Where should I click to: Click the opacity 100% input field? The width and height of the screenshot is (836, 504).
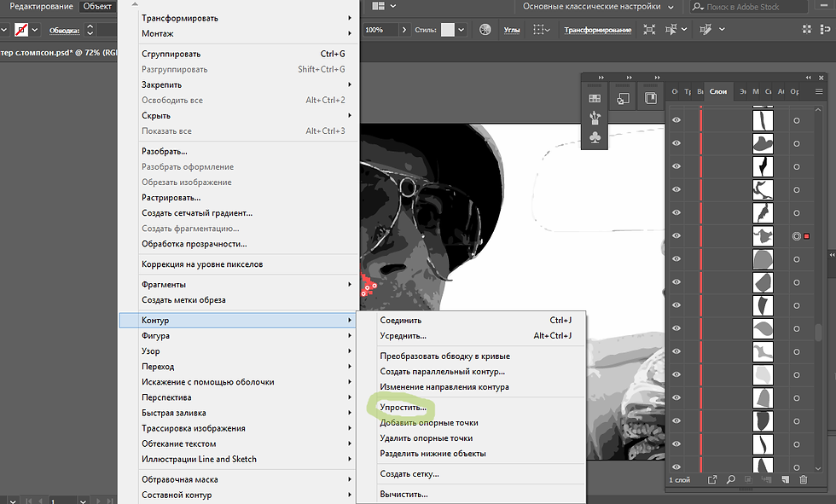[380, 30]
